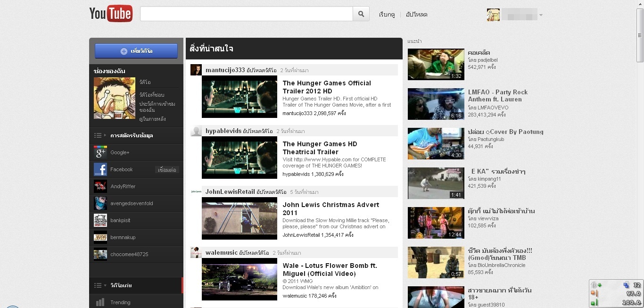Open the user avatar in header
Viewport: 644px width, 308px height.
point(493,15)
